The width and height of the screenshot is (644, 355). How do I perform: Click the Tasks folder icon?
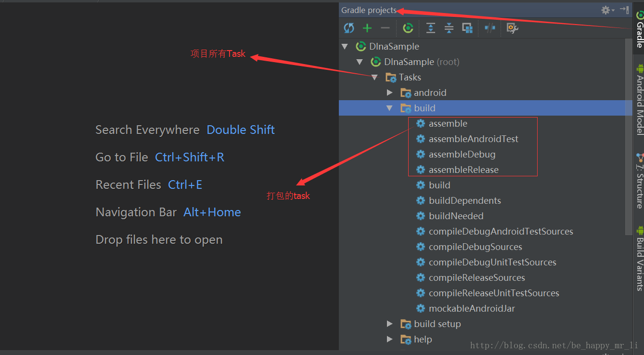point(391,78)
